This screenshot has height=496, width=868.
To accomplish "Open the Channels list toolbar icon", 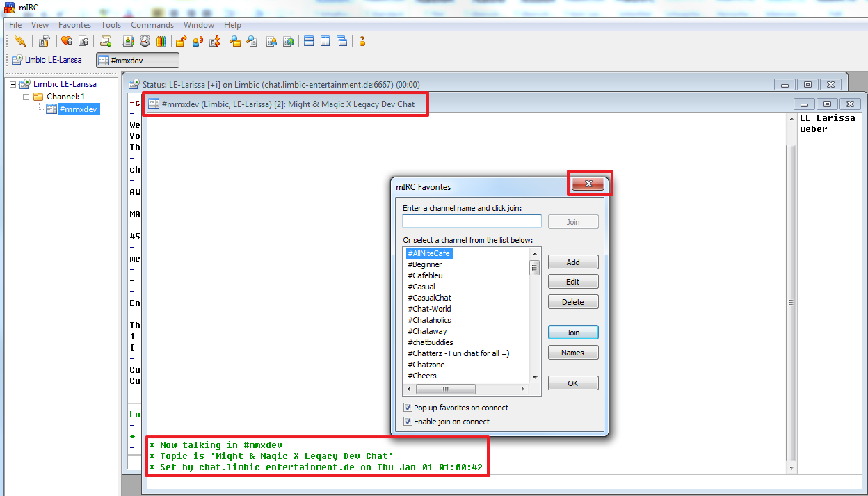I will click(x=83, y=41).
